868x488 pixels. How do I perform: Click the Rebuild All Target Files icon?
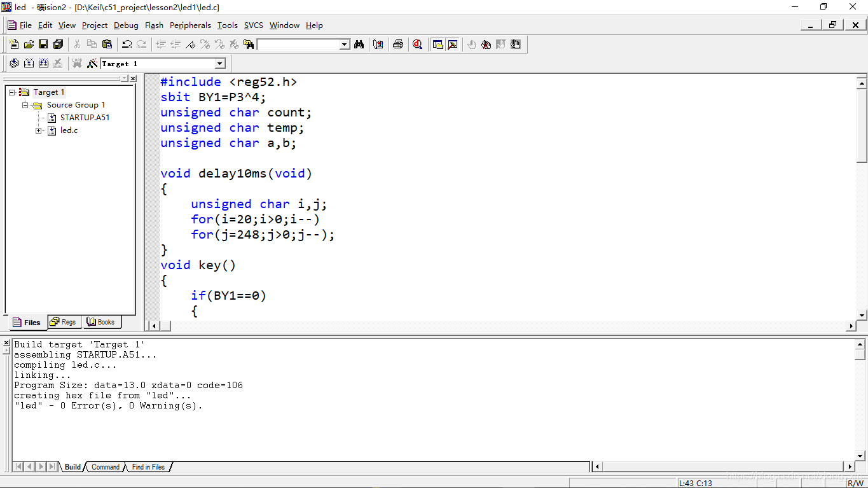pyautogui.click(x=43, y=64)
